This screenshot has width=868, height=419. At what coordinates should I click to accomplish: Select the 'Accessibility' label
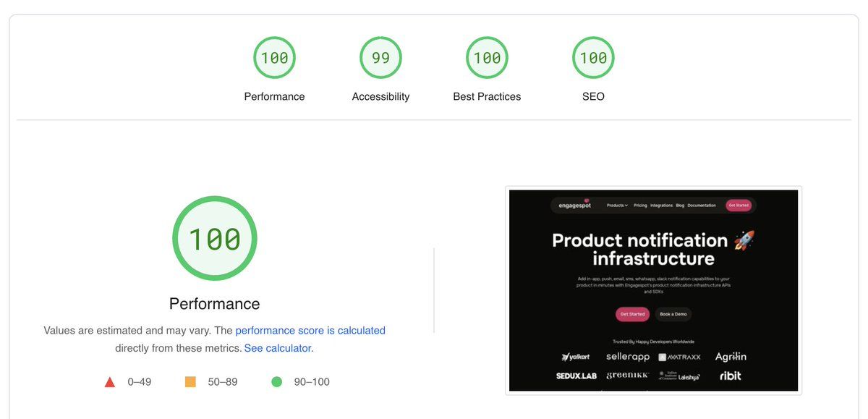(x=380, y=96)
